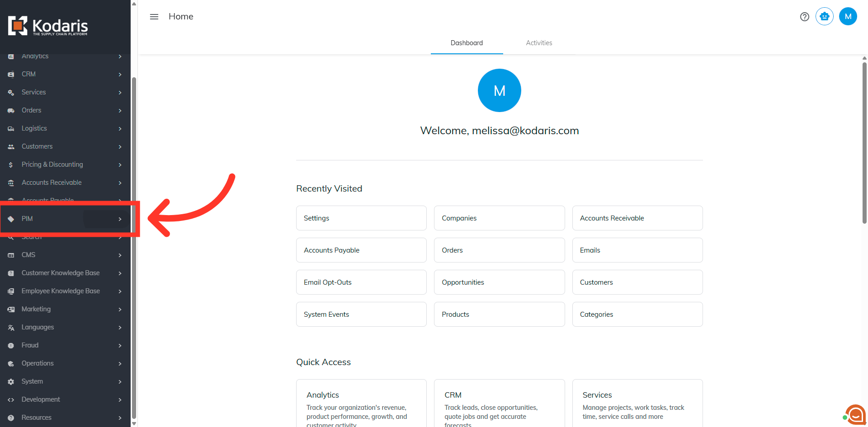Click the Kodaris logo
This screenshot has height=427, width=868.
click(x=48, y=26)
